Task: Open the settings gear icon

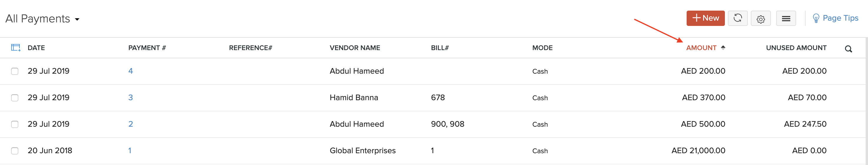Action: tap(761, 19)
